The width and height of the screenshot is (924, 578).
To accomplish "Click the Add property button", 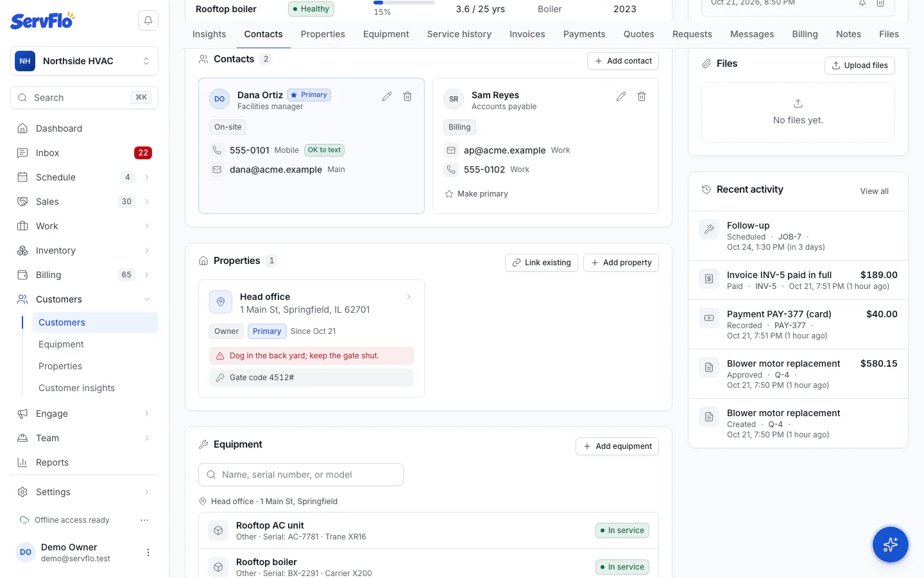I will [621, 263].
